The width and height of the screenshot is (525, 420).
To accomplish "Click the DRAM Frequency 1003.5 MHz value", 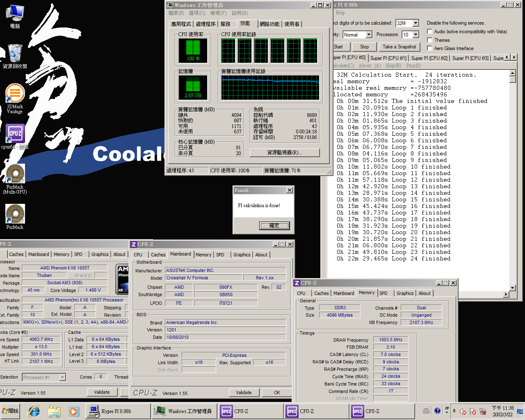I will [x=390, y=340].
